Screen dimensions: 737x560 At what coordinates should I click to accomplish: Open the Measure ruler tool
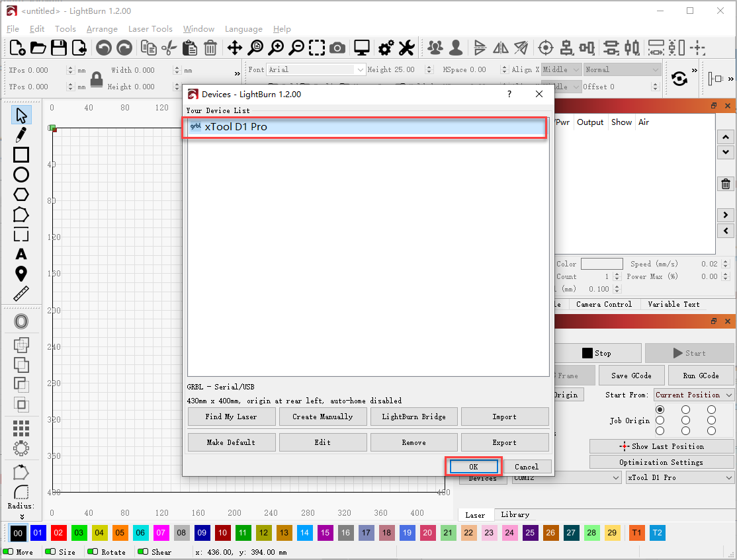tap(21, 294)
